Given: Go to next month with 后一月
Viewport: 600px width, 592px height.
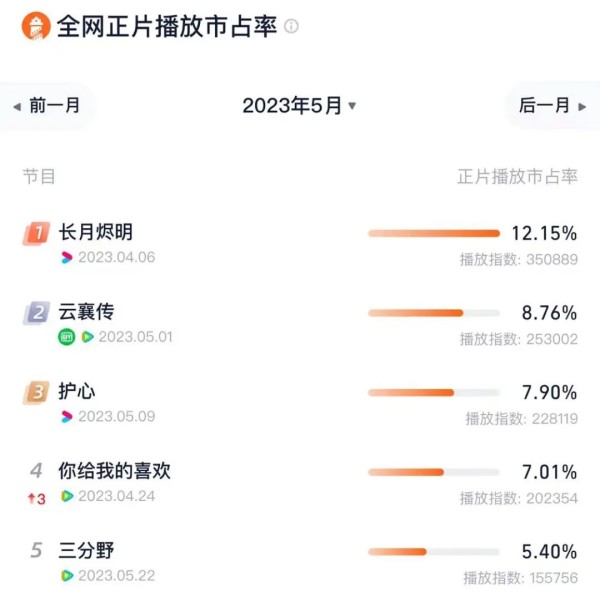Looking at the screenshot, I should point(552,106).
